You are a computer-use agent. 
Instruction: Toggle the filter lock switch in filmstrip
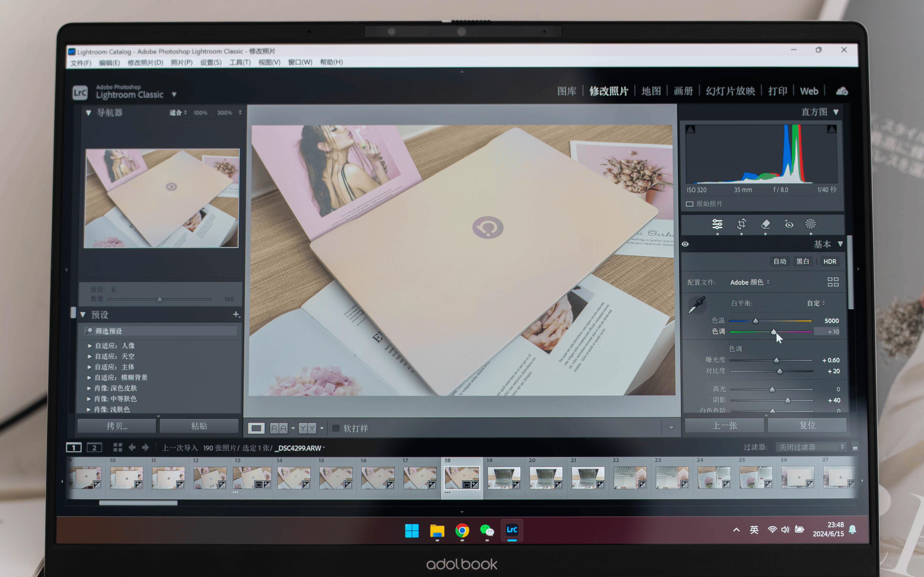[x=855, y=447]
